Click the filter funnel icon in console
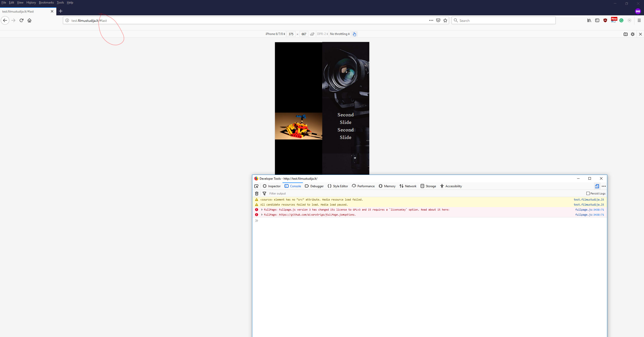Screen dimensions: 644x337 coord(264,194)
